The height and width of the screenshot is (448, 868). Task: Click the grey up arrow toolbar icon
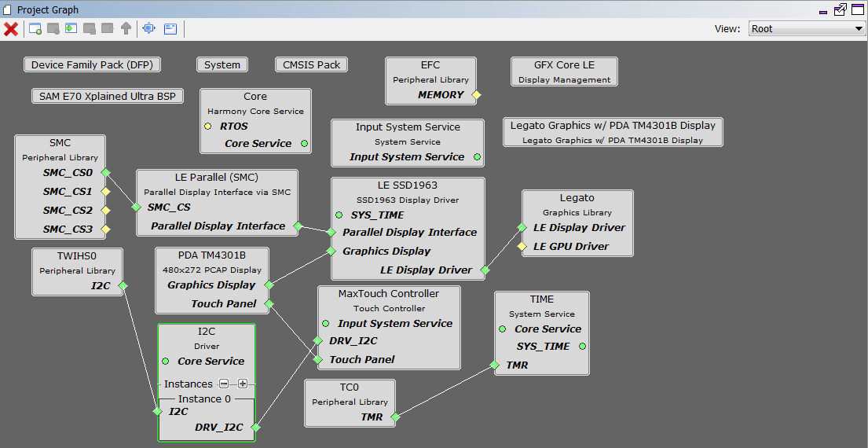(126, 29)
